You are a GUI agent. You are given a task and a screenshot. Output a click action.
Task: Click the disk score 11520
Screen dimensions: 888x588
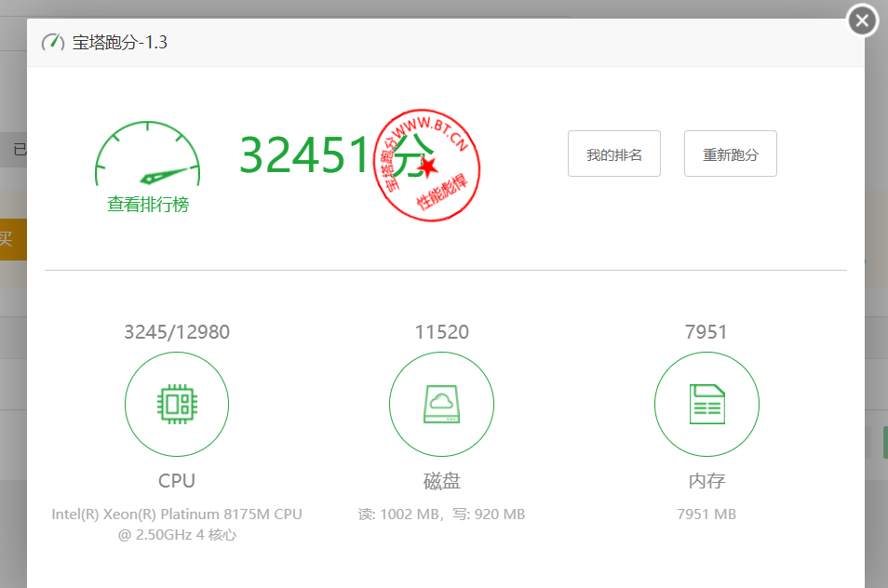442,331
